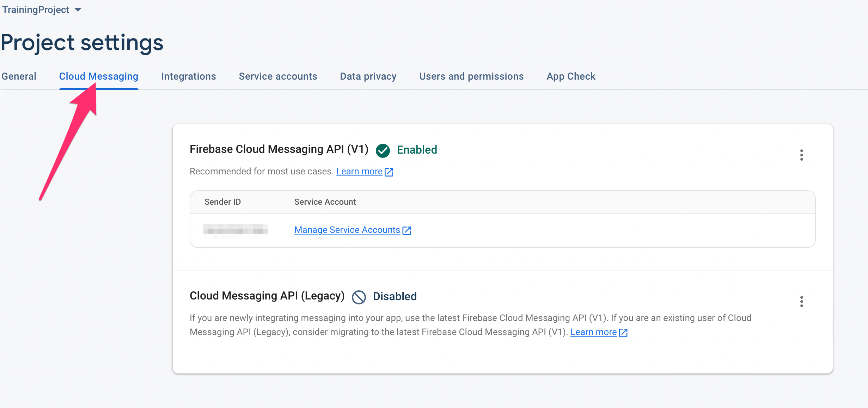Click the blurred Sender ID value
Screen dimensions: 868x408
point(236,231)
